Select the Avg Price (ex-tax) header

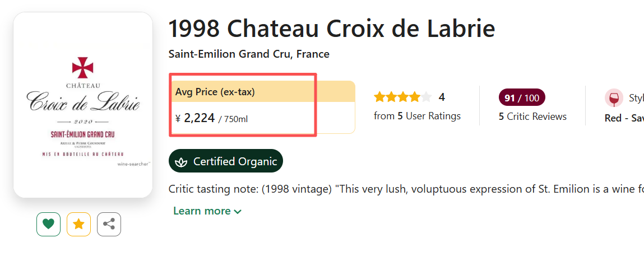[215, 92]
